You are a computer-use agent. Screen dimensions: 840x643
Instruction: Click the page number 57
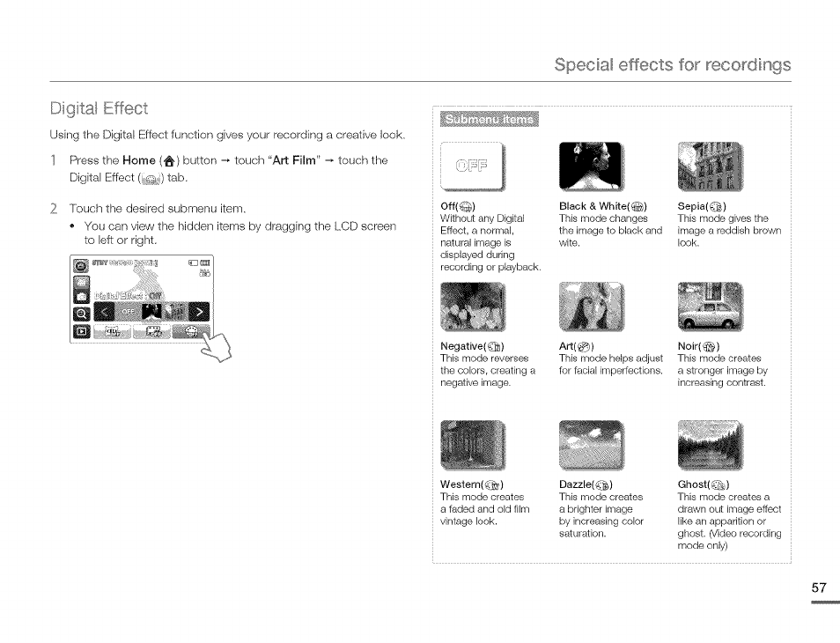819,588
